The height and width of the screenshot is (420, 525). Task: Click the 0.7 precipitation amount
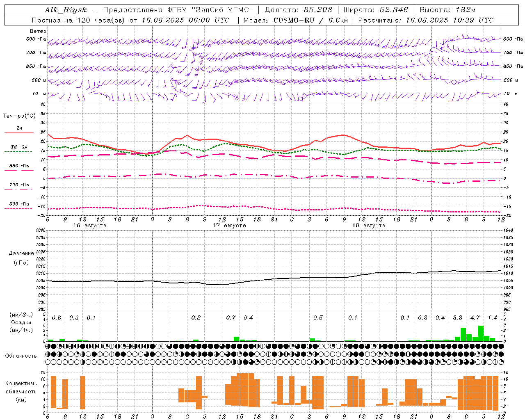pos(231,317)
